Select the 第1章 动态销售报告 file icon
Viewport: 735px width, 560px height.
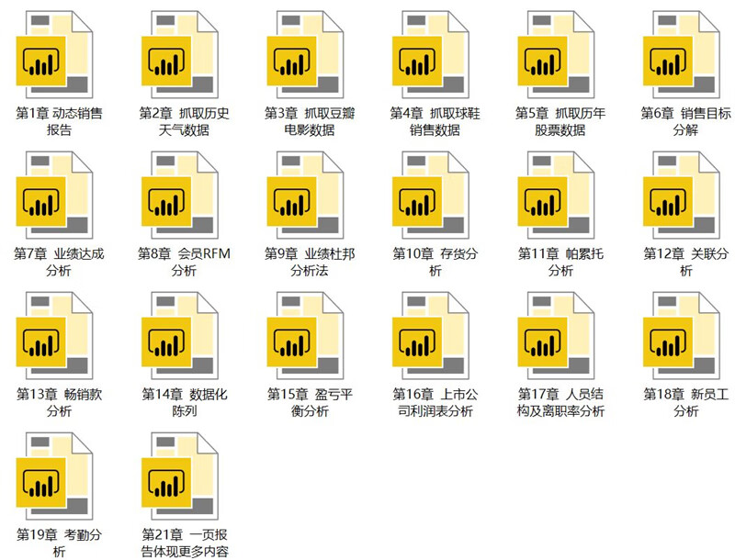54,54
